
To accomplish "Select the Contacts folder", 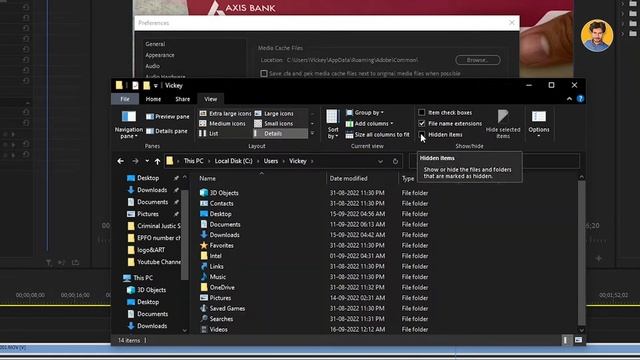I will point(221,203).
